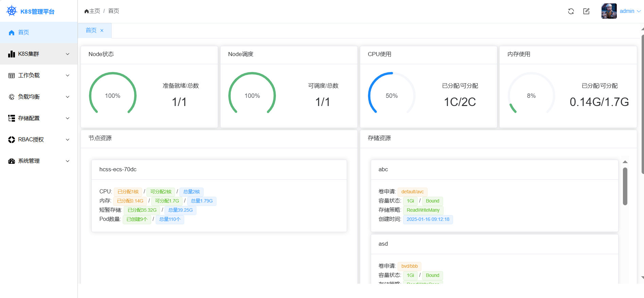Click the 工作负载 table icon
644x298 pixels.
coord(12,75)
